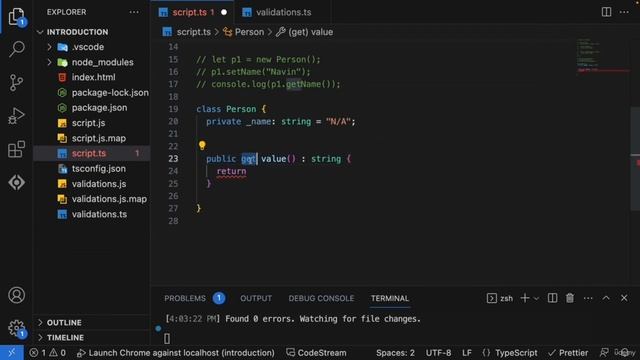Open notifications bell in status bar
The image size is (640, 360).
624,353
